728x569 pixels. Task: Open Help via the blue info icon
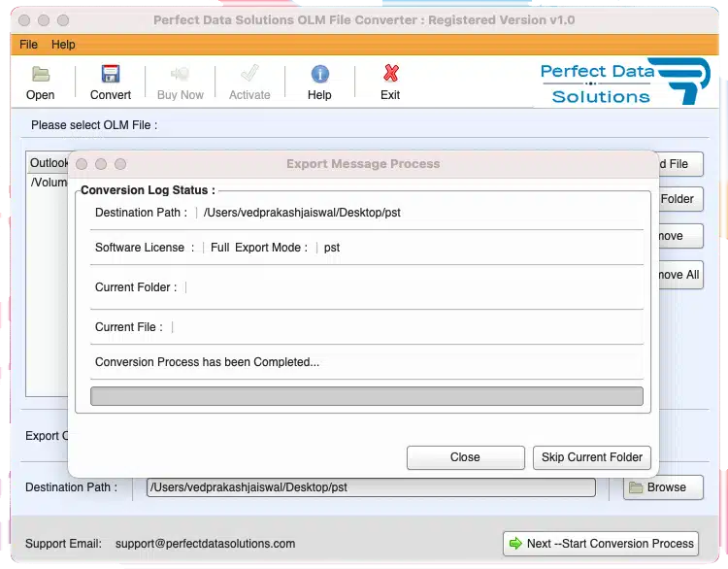pyautogui.click(x=320, y=74)
